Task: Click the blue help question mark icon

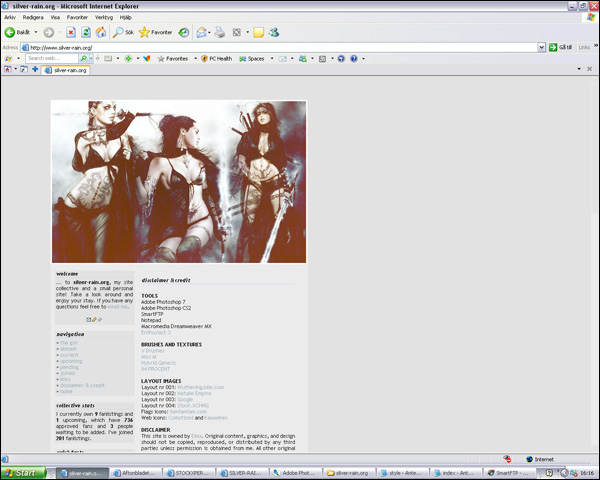Action: (x=354, y=59)
